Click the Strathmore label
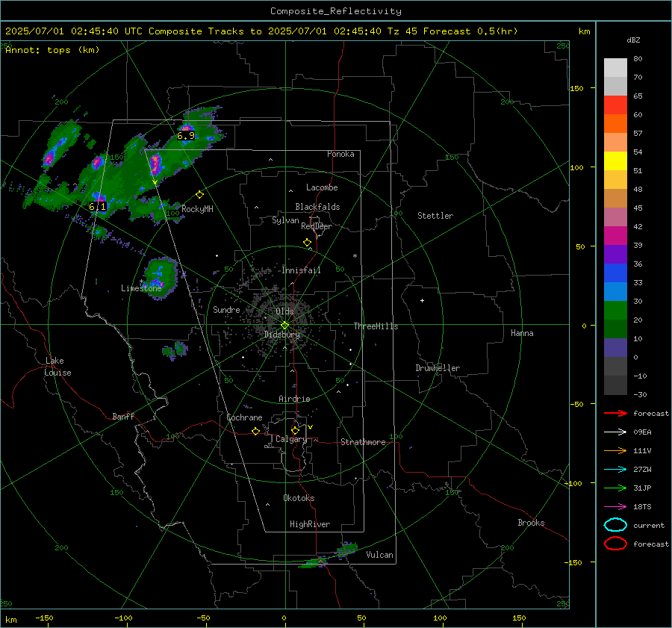The image size is (672, 628). (x=363, y=442)
